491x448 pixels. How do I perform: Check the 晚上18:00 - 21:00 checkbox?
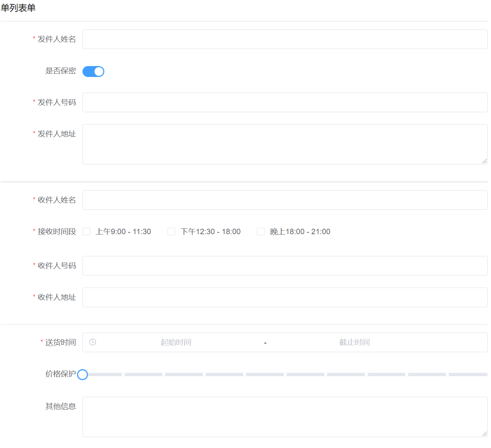[261, 232]
